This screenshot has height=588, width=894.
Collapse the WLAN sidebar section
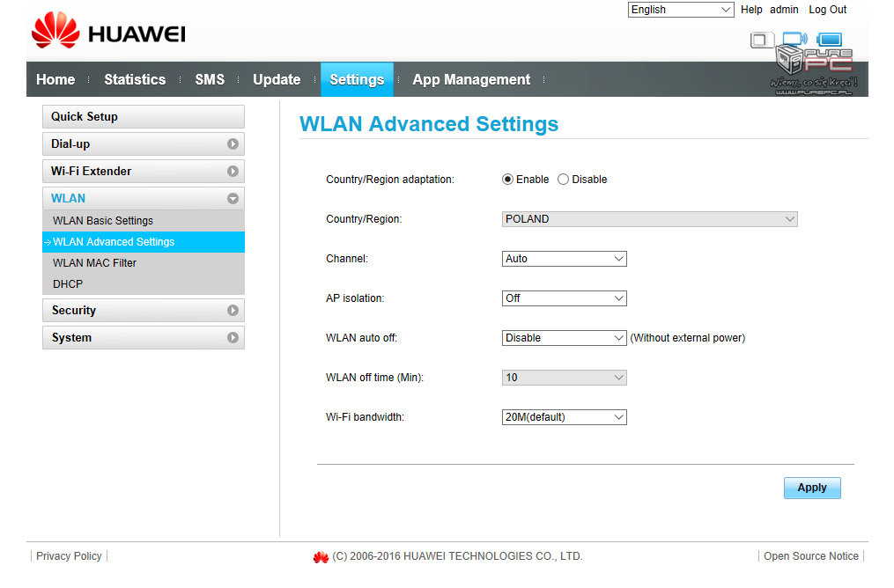233,198
